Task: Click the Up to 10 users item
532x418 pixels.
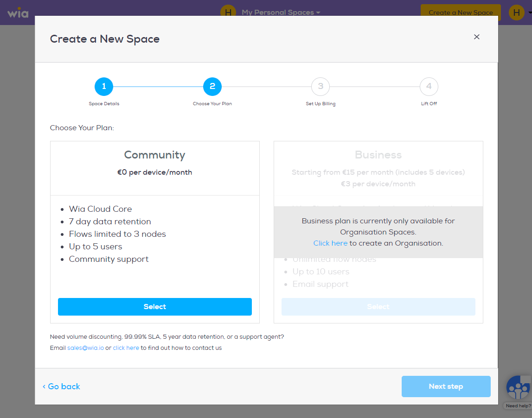Action: 320,272
